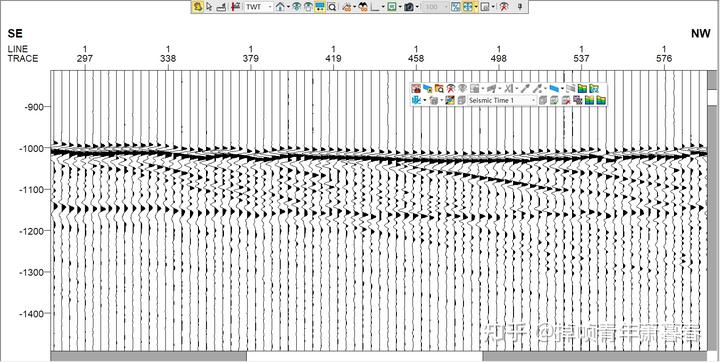The height and width of the screenshot is (362, 720).
Task: Expand the blue plane dropdown arrow
Action: coord(562,88)
